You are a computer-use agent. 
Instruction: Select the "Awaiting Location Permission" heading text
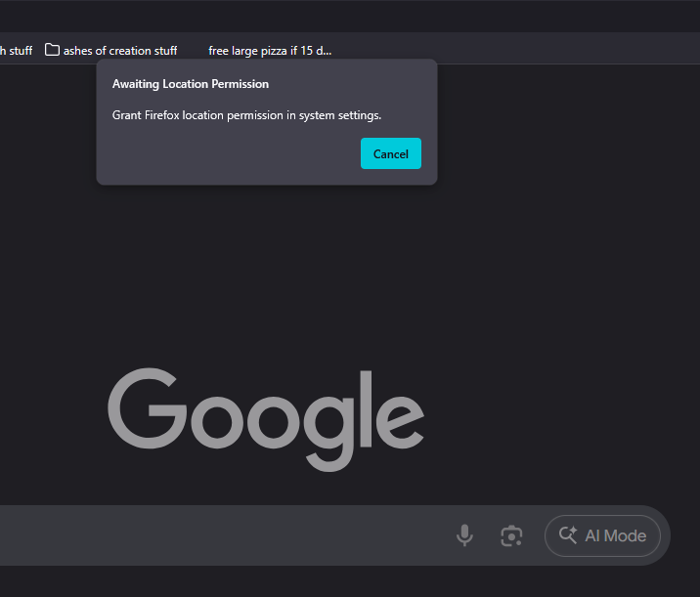(191, 84)
